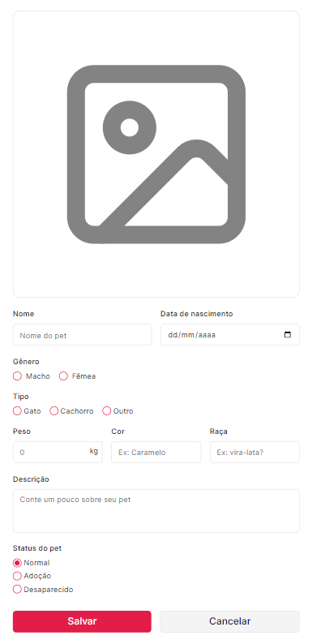Set pet status to Adoção
Image resolution: width=312 pixels, height=644 pixels.
point(17,576)
